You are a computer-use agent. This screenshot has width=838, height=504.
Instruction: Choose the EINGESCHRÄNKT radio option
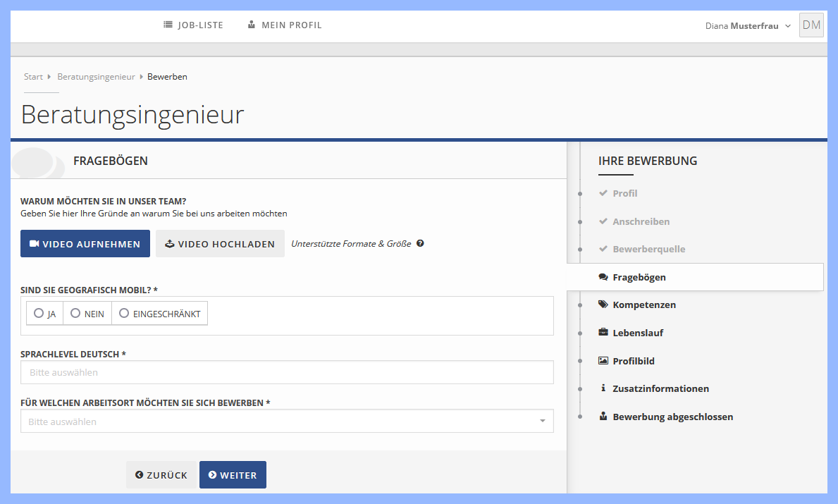(x=124, y=314)
